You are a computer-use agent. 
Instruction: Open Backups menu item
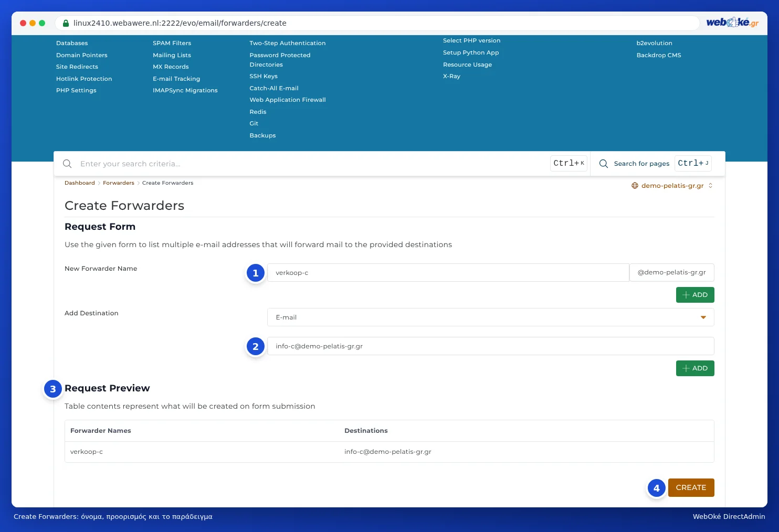coord(262,135)
